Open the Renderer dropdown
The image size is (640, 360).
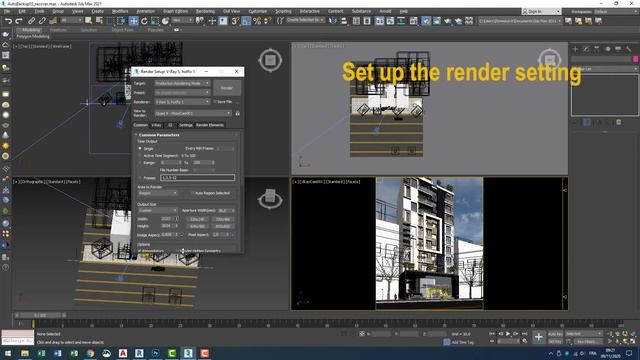coord(182,102)
